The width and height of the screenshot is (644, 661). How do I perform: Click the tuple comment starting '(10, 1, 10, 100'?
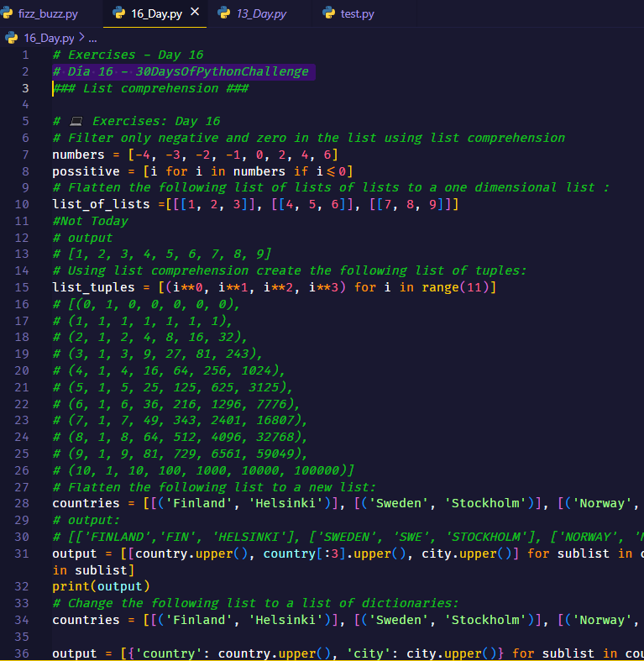(203, 470)
